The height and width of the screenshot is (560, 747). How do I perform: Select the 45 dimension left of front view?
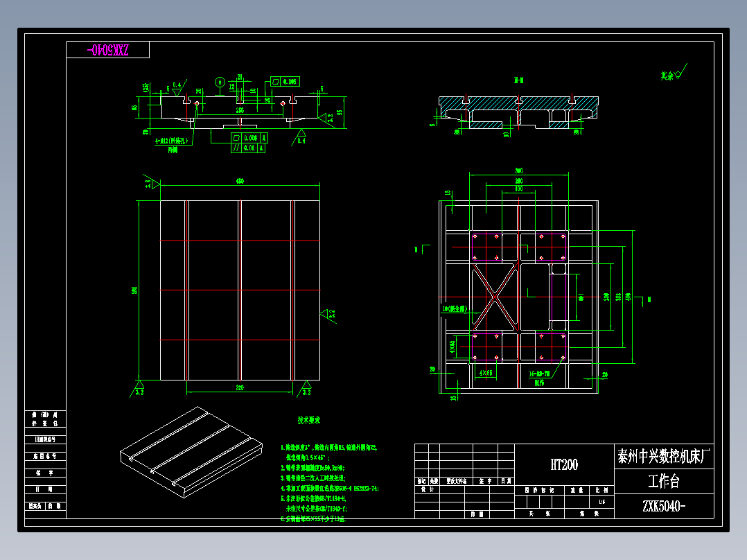coord(135,108)
